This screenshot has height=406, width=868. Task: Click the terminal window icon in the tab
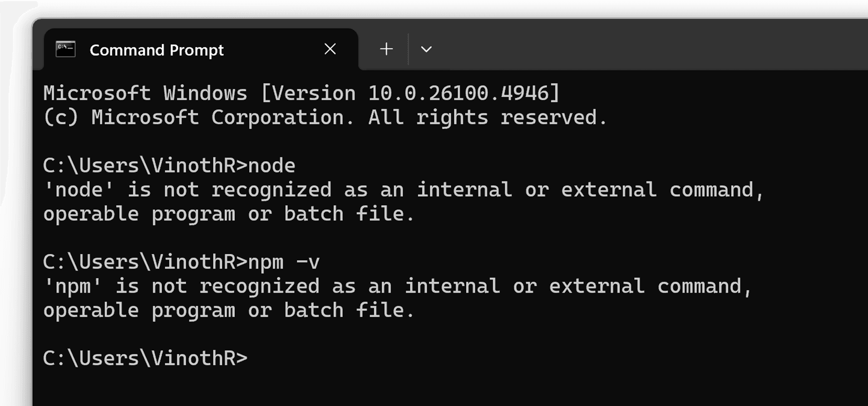[65, 49]
